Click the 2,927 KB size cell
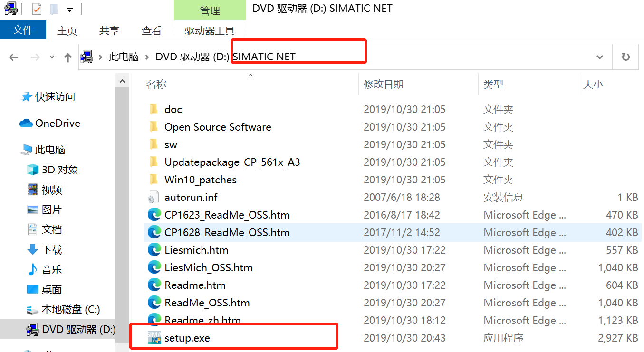 (618, 338)
